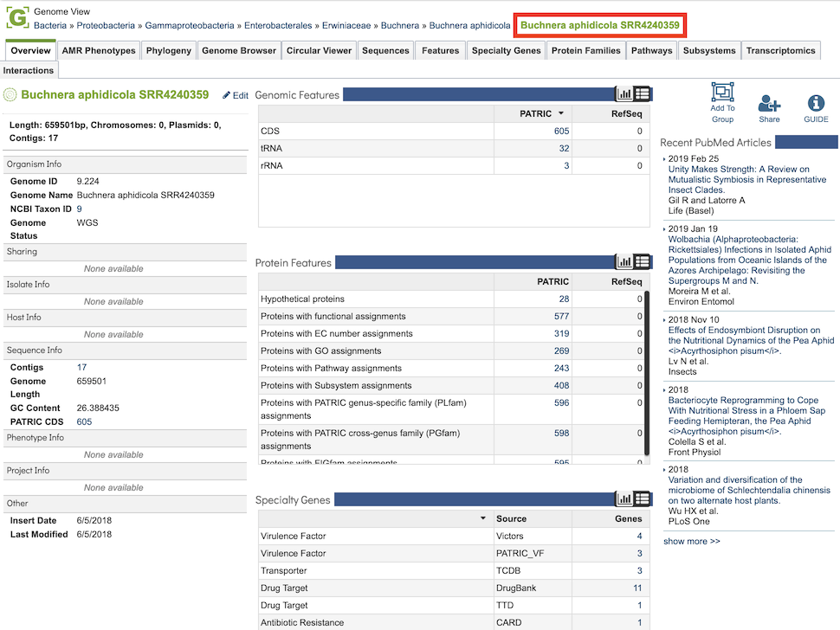Open the Phylogeny tab
This screenshot has width=840, height=630.
click(169, 50)
